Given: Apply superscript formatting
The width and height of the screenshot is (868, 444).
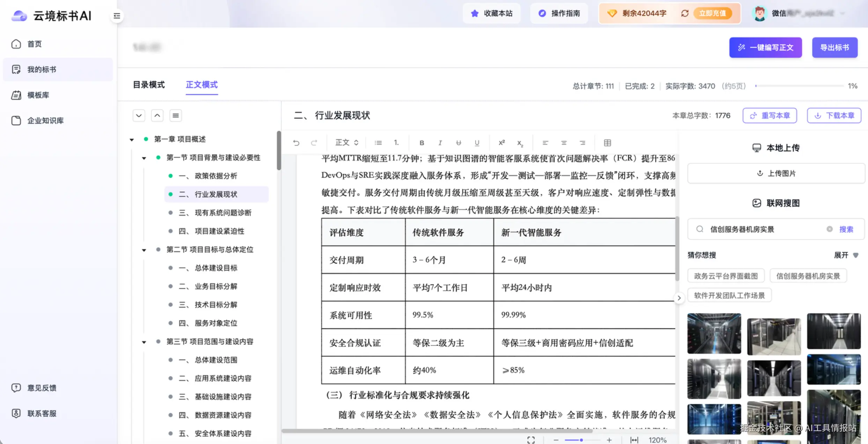Looking at the screenshot, I should click(502, 143).
